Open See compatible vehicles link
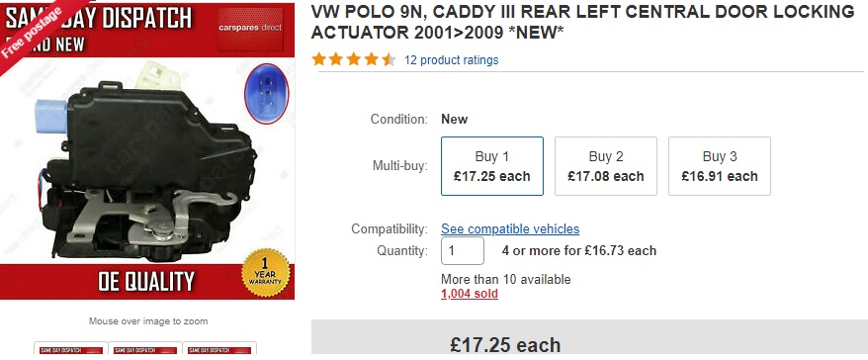 tap(510, 228)
